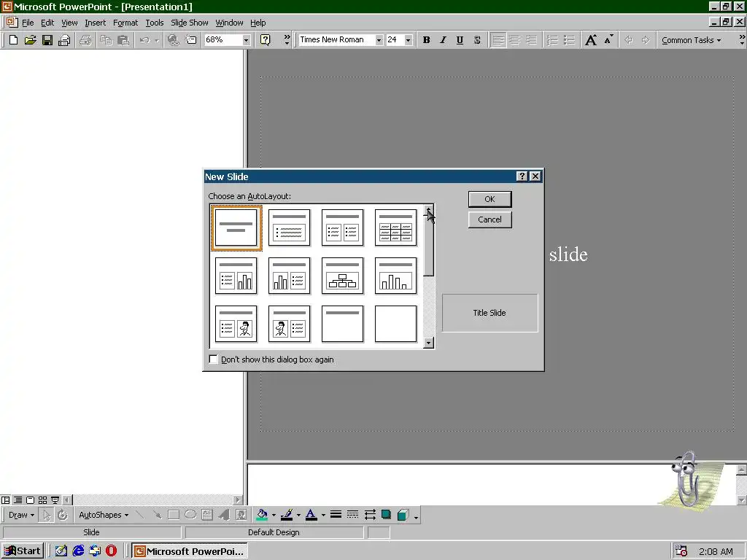
Task: Check Don't show this dialog box again
Action: pos(214,359)
